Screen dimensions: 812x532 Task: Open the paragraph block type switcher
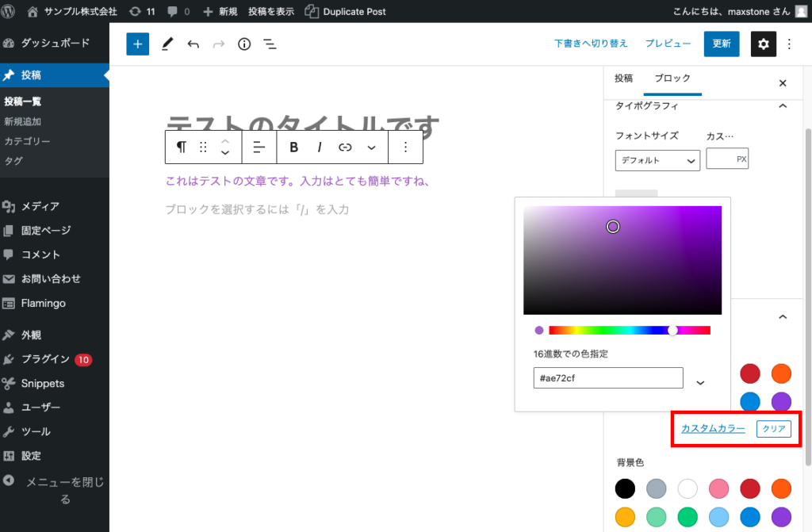click(181, 147)
